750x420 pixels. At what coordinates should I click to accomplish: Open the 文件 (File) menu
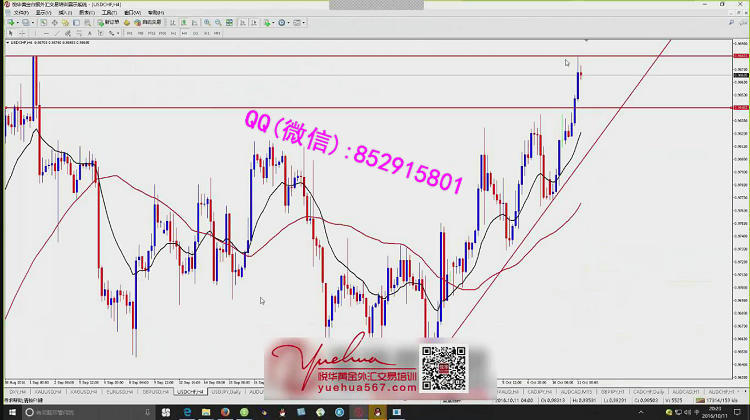pos(18,12)
